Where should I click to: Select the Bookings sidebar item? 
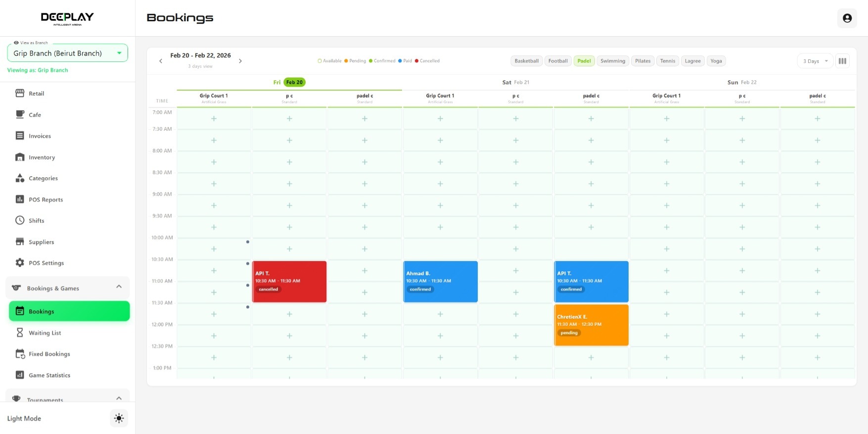click(69, 311)
